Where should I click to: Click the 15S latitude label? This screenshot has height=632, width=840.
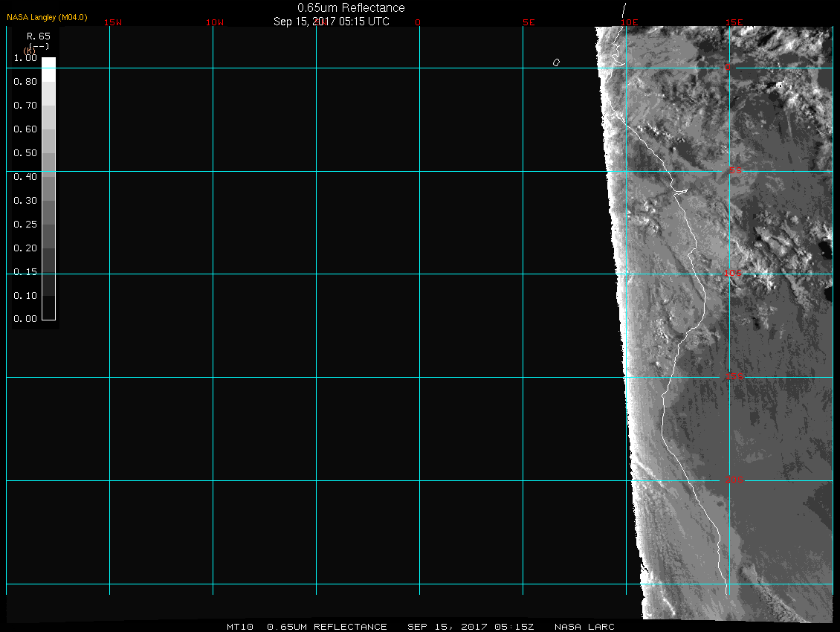tap(734, 376)
